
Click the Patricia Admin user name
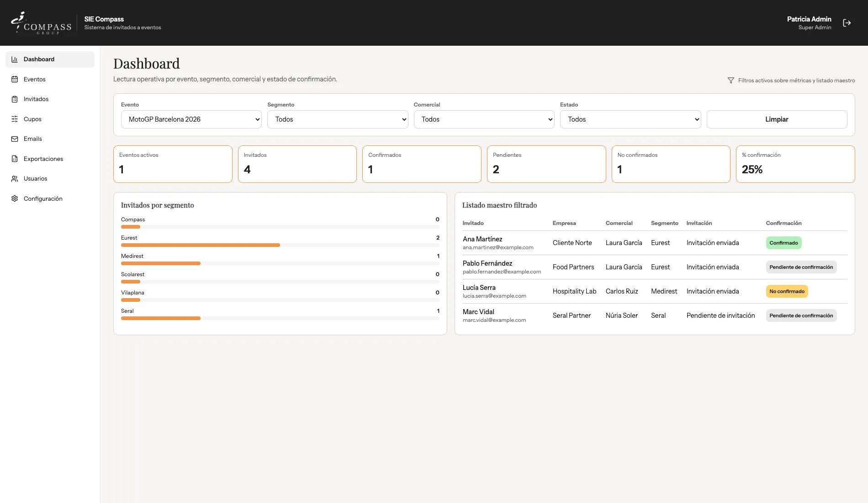click(809, 19)
